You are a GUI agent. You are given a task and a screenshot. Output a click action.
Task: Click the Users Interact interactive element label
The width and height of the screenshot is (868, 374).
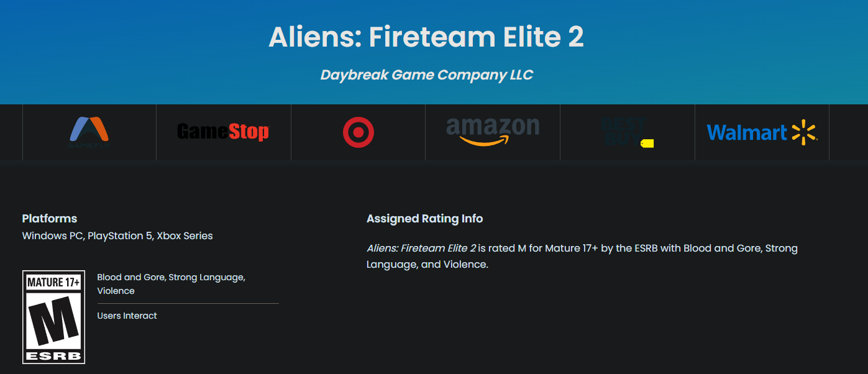tap(127, 316)
